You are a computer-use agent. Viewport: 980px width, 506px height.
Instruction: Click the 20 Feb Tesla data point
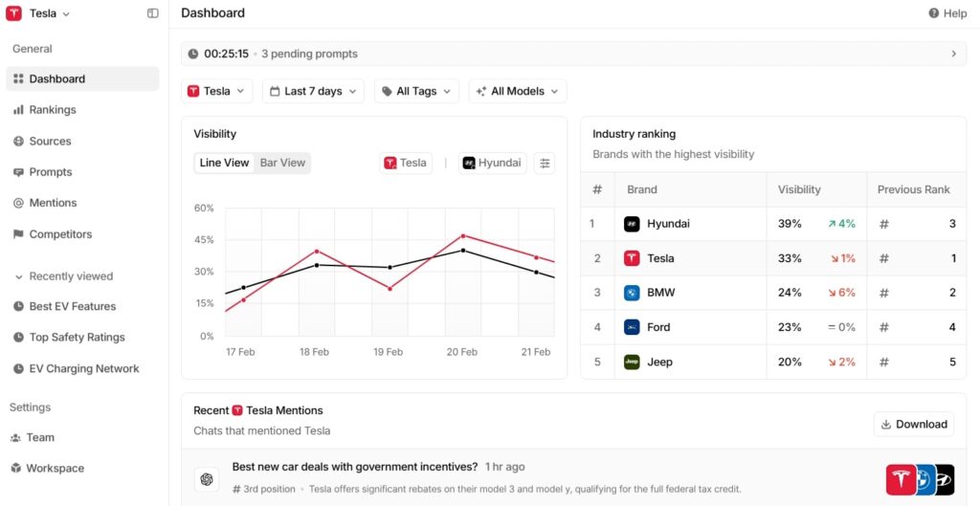[x=463, y=235]
